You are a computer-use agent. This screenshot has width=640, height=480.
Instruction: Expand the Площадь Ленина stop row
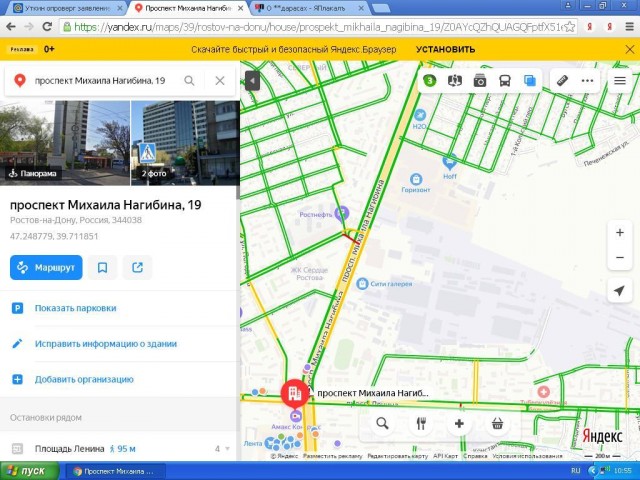pos(120,449)
